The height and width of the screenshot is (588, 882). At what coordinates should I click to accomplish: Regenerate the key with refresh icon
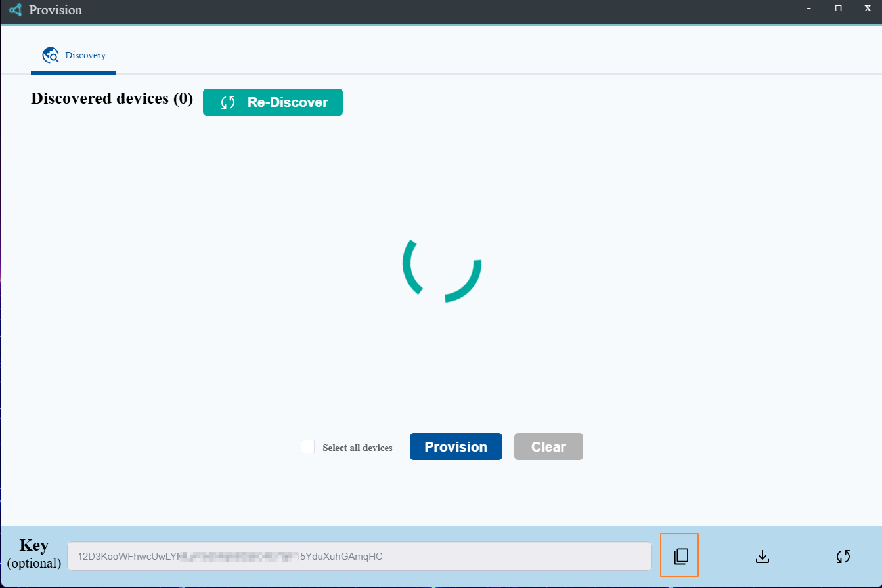pos(843,556)
